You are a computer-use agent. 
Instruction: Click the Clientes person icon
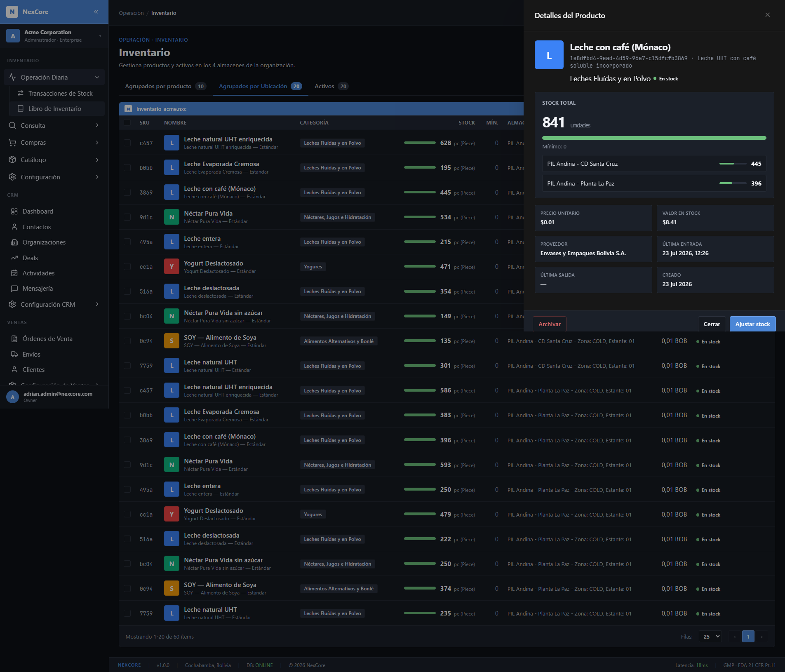14,369
